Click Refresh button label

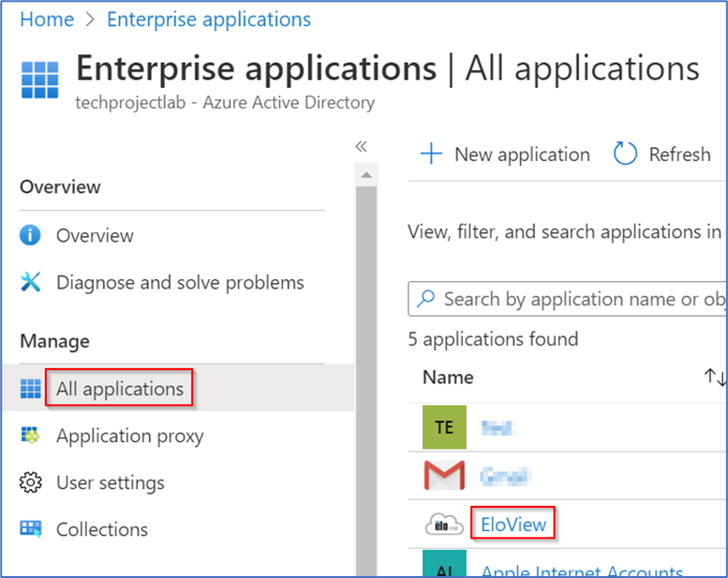click(679, 155)
